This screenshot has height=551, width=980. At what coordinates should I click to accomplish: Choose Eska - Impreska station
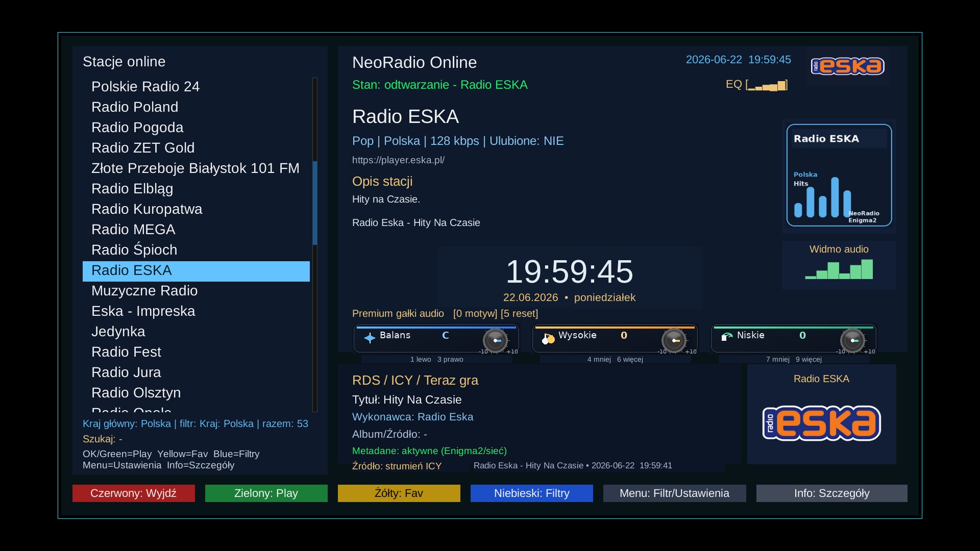point(196,311)
